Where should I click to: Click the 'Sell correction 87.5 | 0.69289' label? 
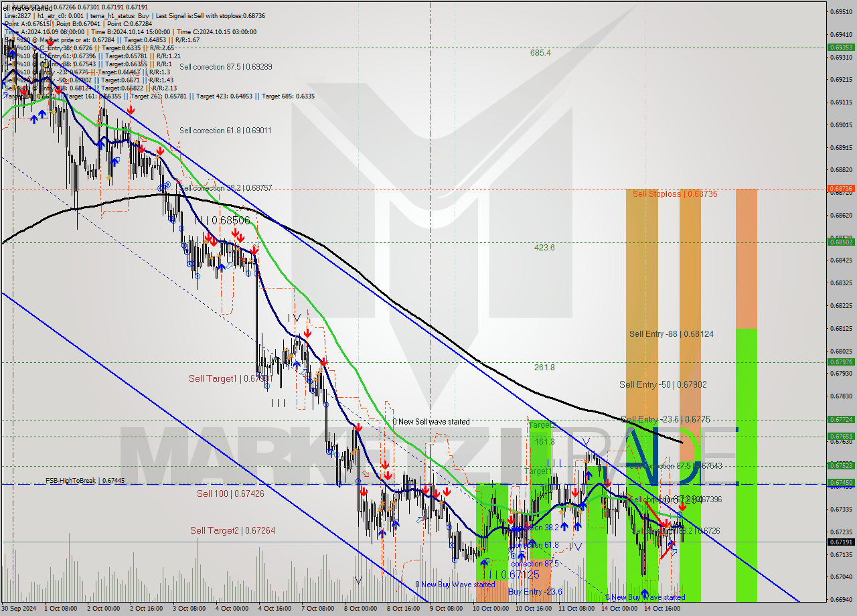pyautogui.click(x=226, y=67)
